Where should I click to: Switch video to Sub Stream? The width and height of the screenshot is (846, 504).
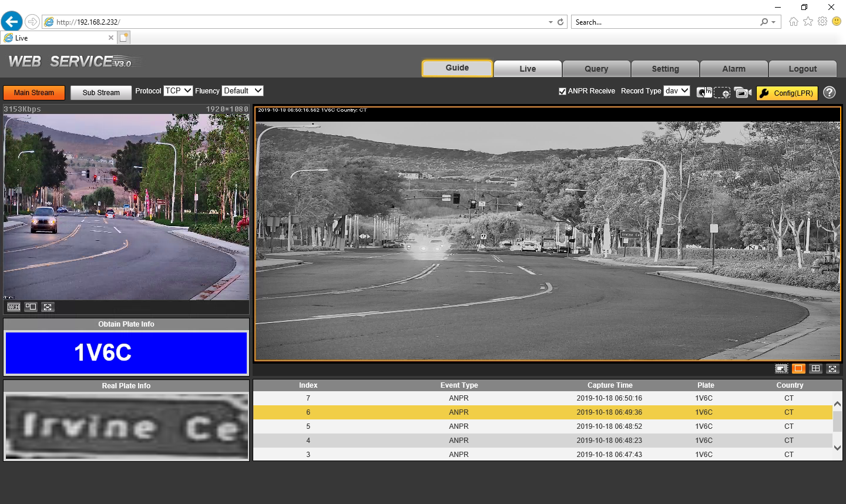(101, 92)
